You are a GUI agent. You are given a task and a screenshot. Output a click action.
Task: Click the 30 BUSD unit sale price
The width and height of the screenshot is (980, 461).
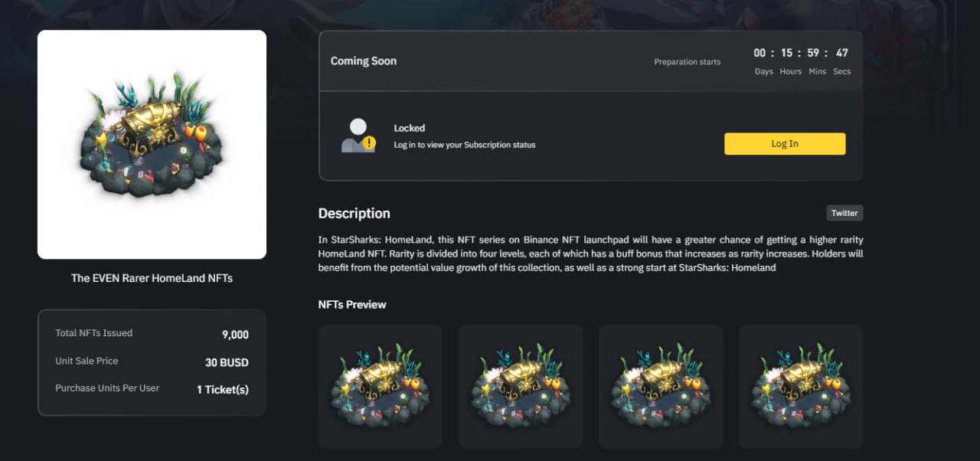227,362
